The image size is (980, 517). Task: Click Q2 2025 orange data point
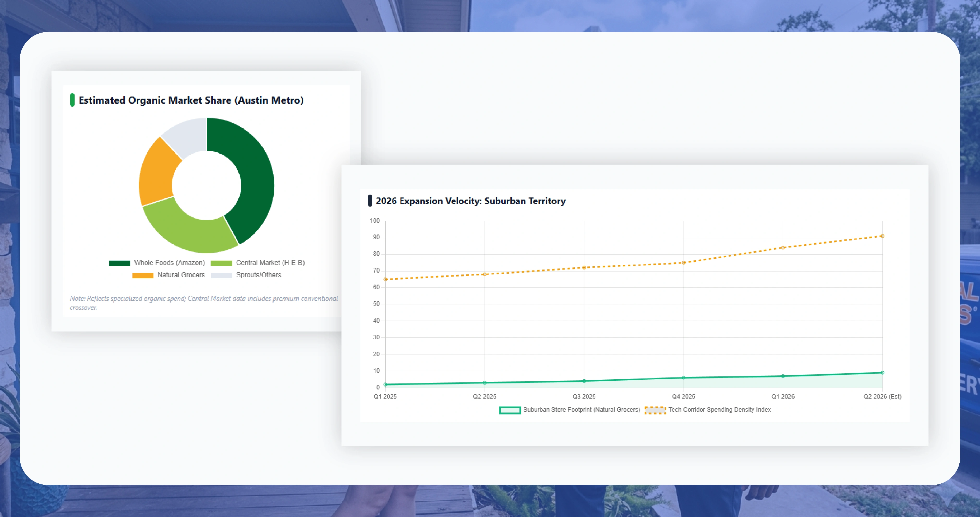(x=484, y=274)
